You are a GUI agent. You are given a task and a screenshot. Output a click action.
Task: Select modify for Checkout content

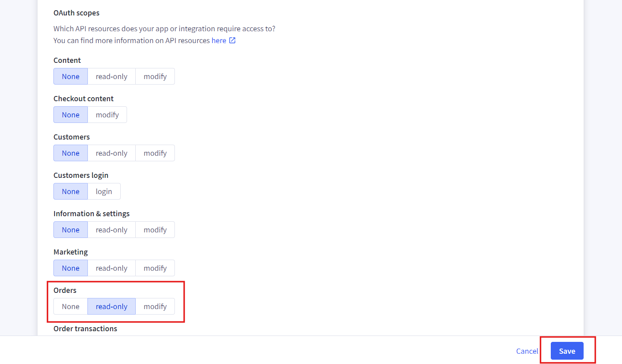[107, 115]
